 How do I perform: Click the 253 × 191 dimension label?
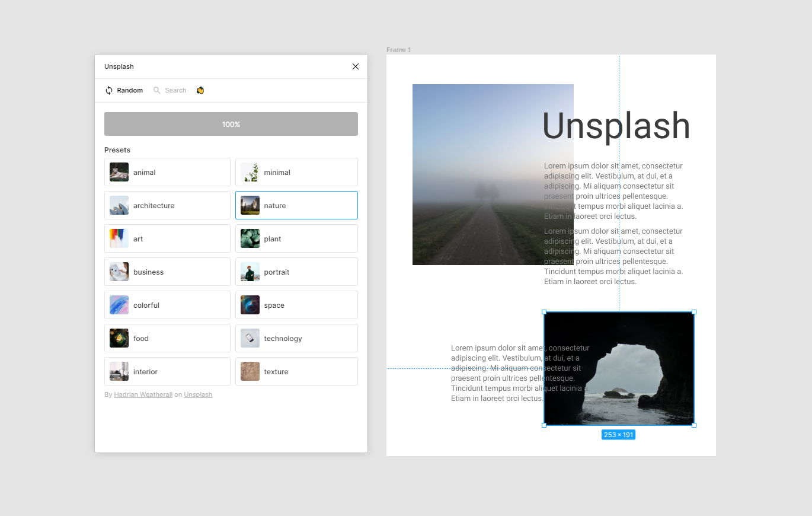coord(619,435)
